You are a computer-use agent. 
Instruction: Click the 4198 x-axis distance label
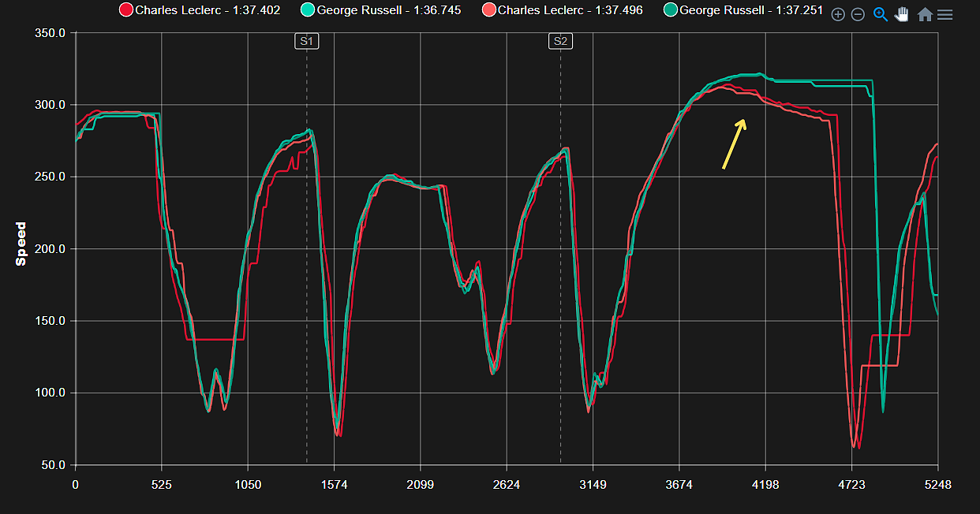click(765, 485)
